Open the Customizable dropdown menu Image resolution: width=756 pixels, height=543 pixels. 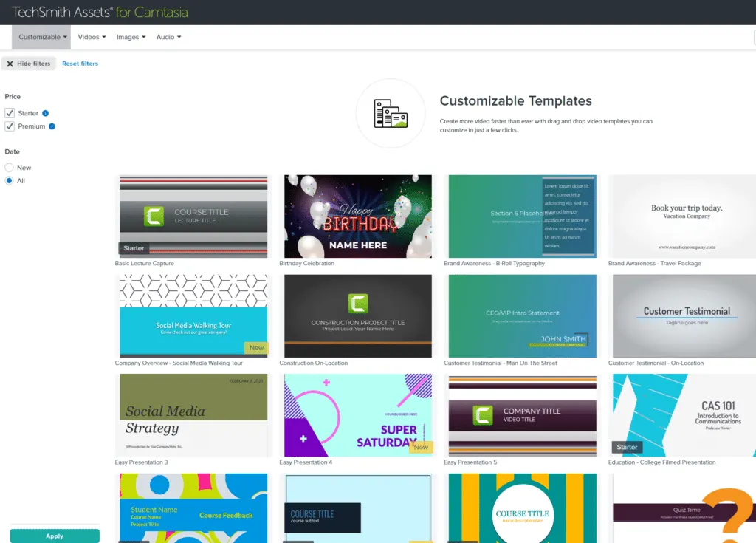pos(41,37)
